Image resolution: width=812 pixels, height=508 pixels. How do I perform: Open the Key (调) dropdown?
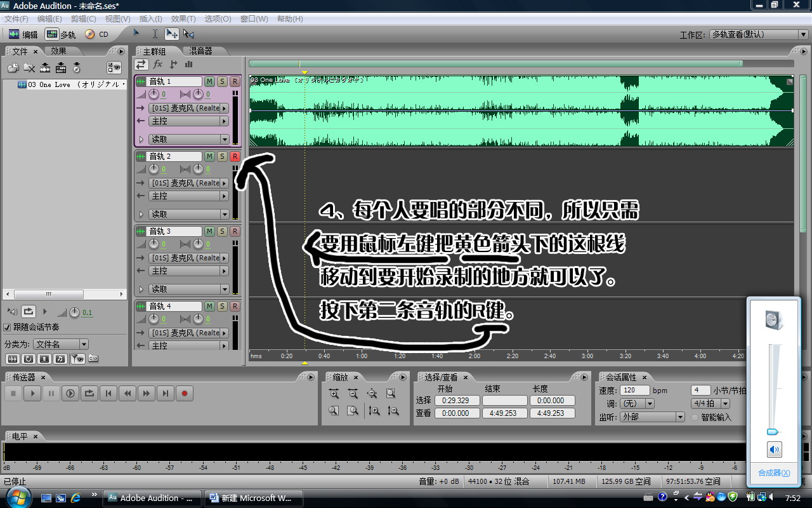tap(636, 404)
